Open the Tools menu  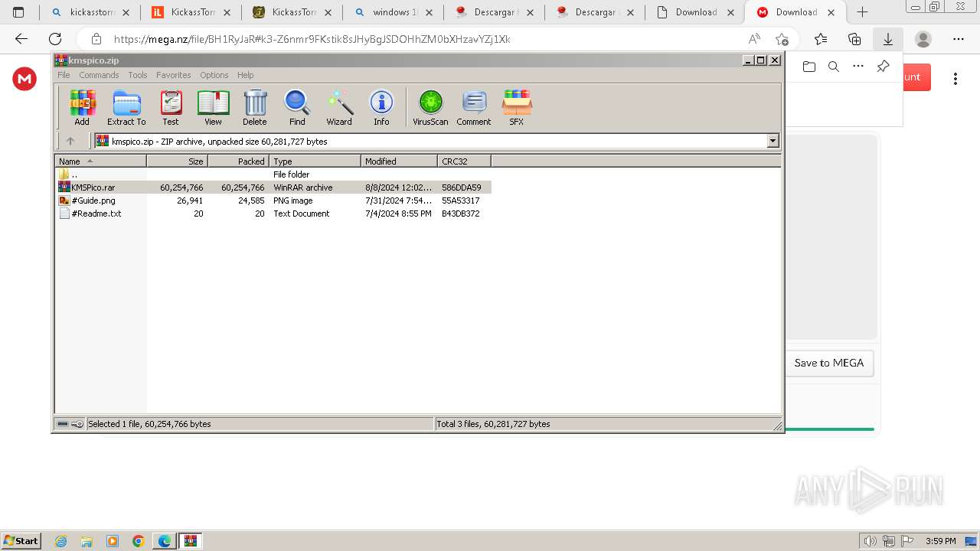[x=138, y=75]
